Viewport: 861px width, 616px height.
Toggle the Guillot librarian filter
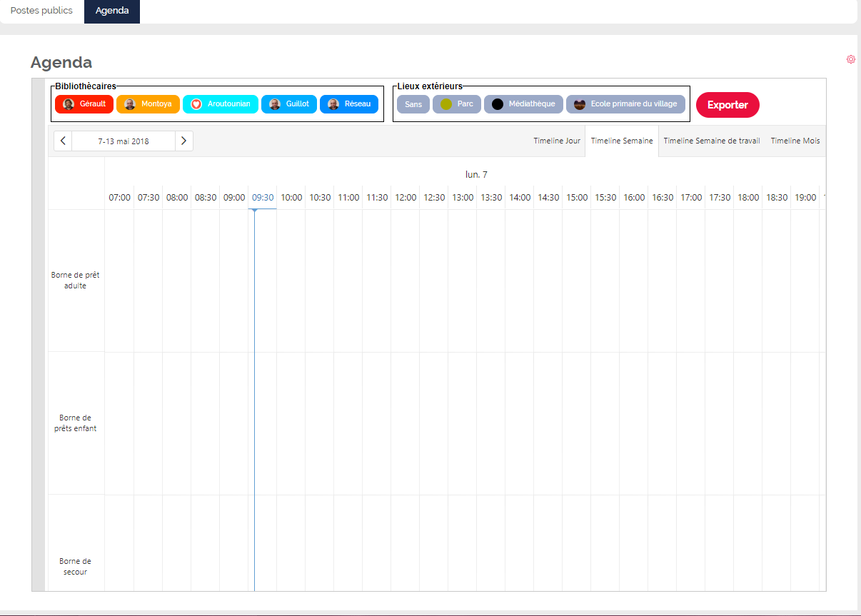click(x=289, y=104)
